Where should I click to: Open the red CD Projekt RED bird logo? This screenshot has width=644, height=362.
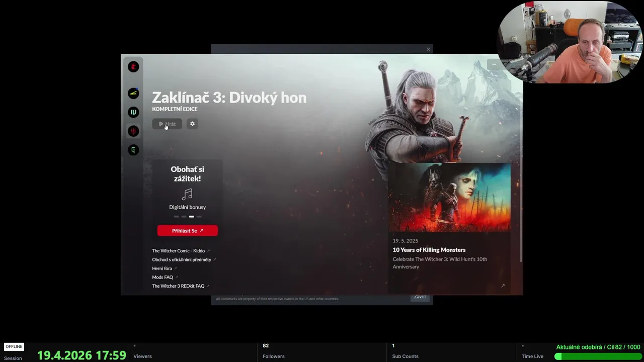[x=133, y=67]
